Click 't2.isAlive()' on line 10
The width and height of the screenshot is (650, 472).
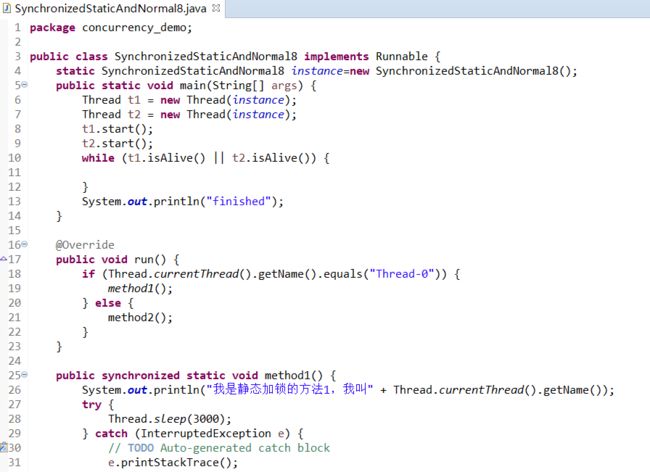click(x=271, y=158)
